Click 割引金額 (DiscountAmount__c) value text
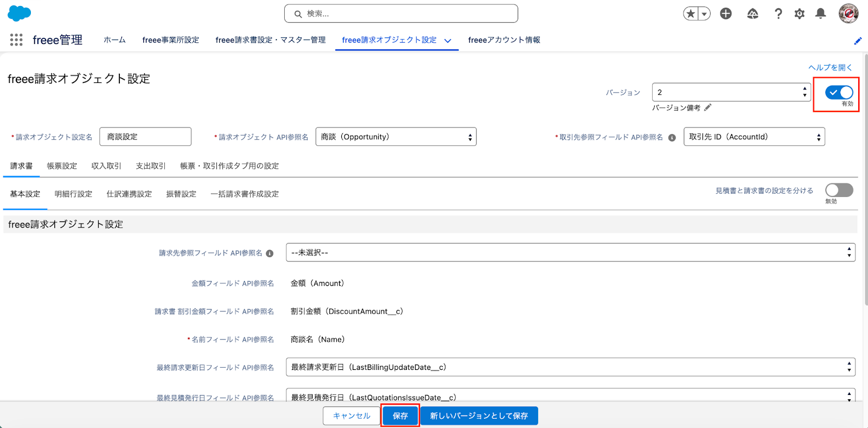This screenshot has height=428, width=868. 347,311
